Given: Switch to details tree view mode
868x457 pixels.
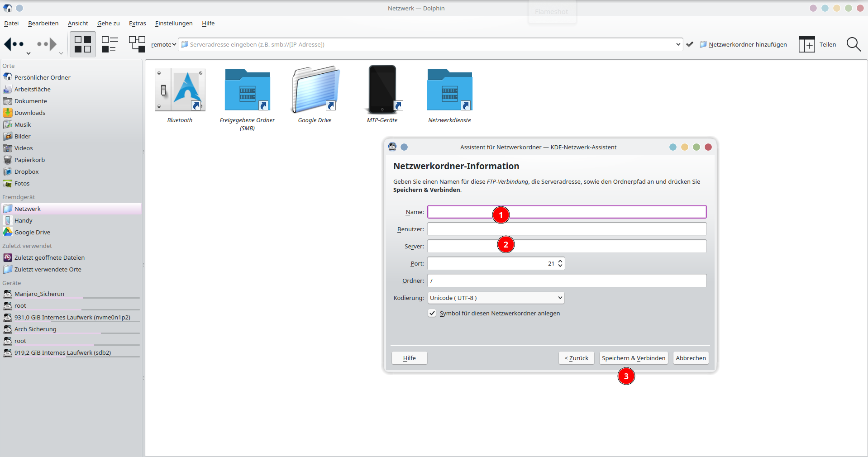Looking at the screenshot, I should [137, 44].
